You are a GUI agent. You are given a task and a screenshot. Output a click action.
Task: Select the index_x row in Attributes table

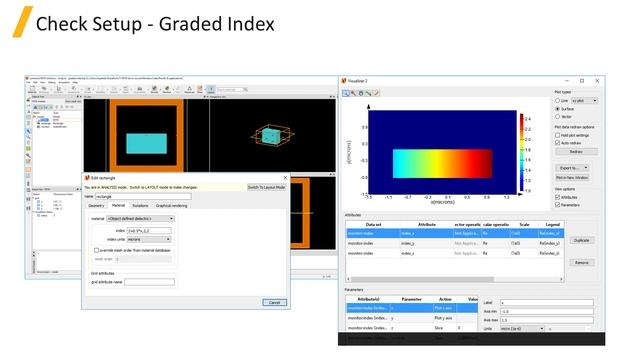(455, 233)
